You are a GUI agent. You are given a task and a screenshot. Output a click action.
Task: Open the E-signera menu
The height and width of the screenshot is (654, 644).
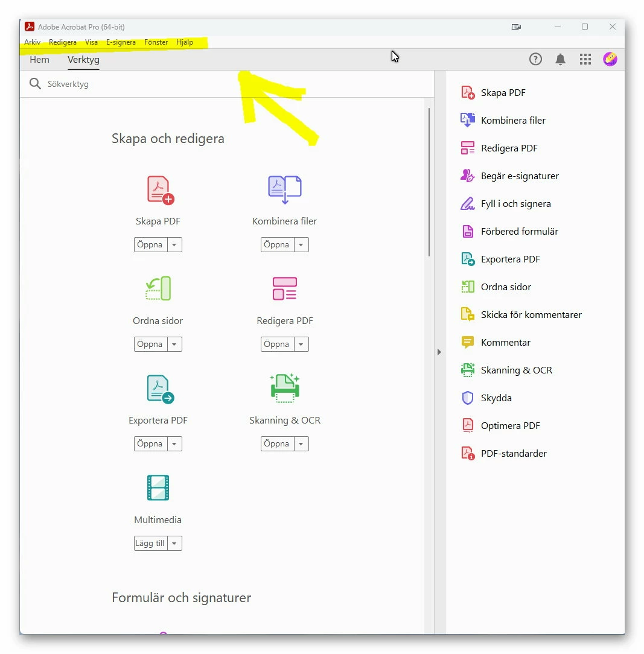(121, 42)
